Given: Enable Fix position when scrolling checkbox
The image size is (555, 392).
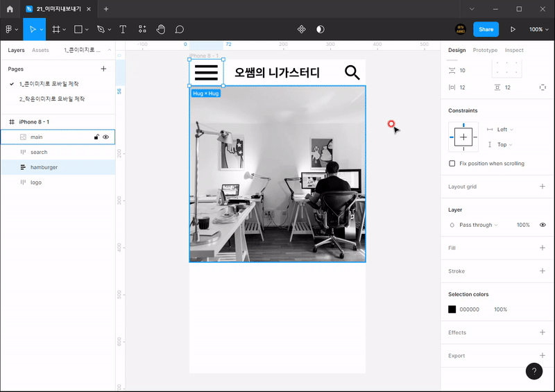Looking at the screenshot, I should tap(452, 163).
